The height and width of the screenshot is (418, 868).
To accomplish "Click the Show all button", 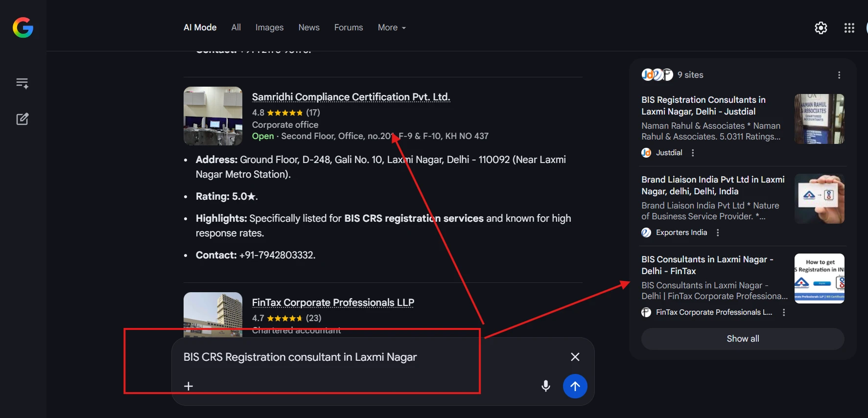I will (x=743, y=339).
